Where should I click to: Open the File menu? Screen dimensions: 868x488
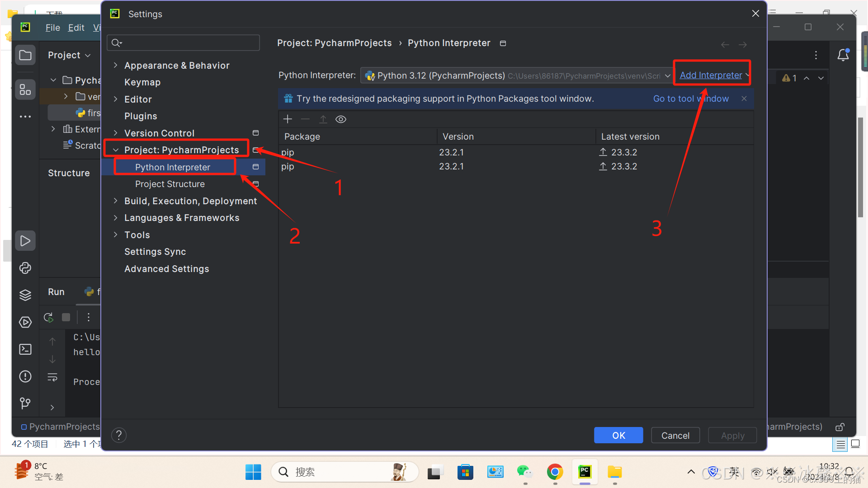coord(52,28)
